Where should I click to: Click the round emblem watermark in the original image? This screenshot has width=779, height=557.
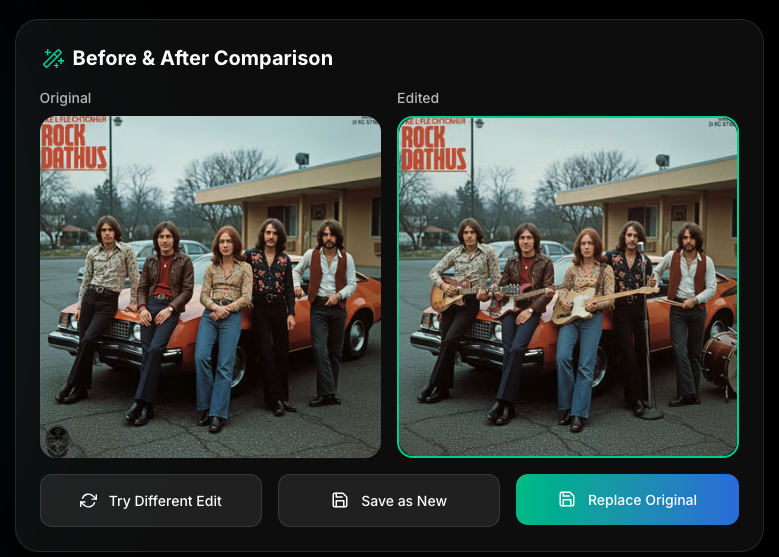(x=57, y=440)
